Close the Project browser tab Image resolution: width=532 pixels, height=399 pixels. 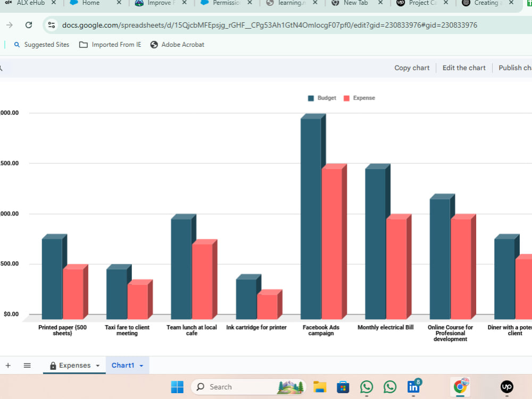pos(446,3)
